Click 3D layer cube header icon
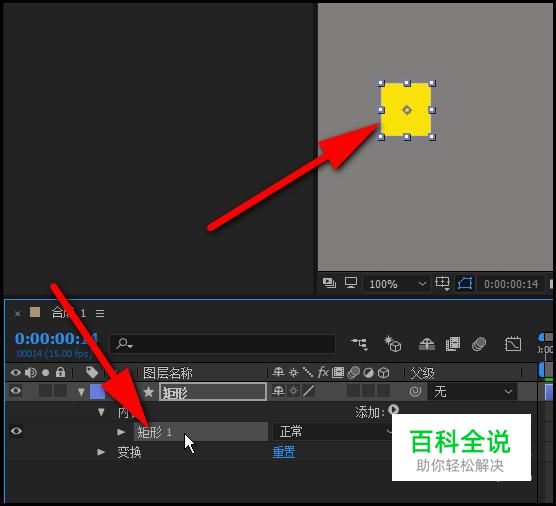 coord(384,373)
